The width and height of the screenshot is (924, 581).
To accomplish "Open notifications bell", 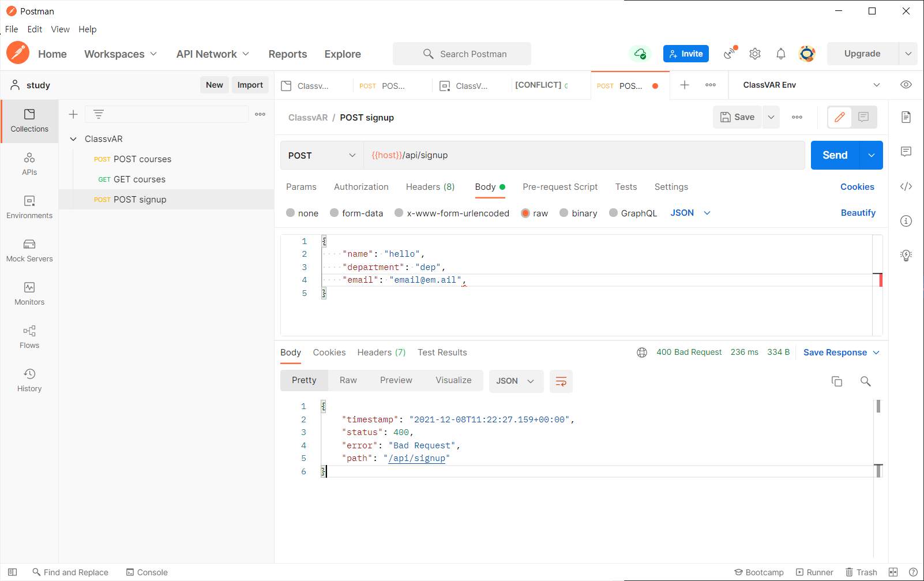I will 781,54.
